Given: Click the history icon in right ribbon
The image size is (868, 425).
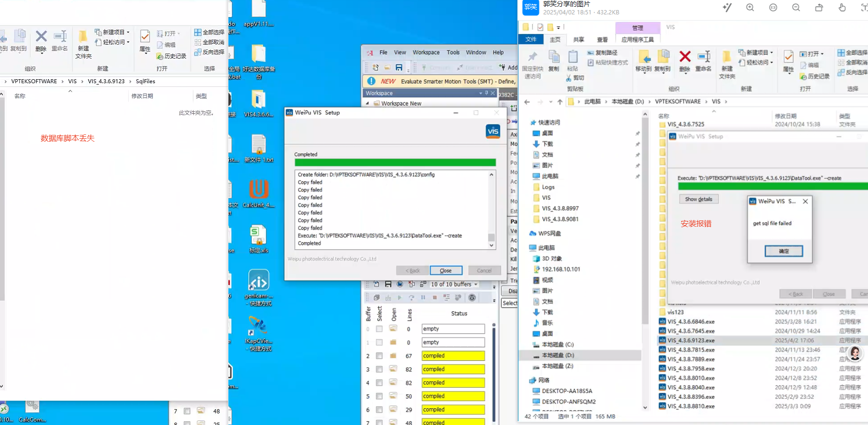Looking at the screenshot, I should (803, 77).
